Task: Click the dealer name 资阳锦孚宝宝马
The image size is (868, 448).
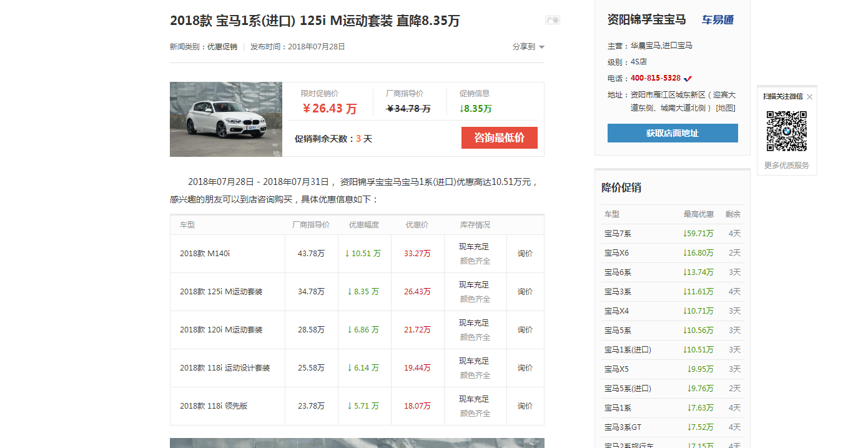Action: click(646, 20)
